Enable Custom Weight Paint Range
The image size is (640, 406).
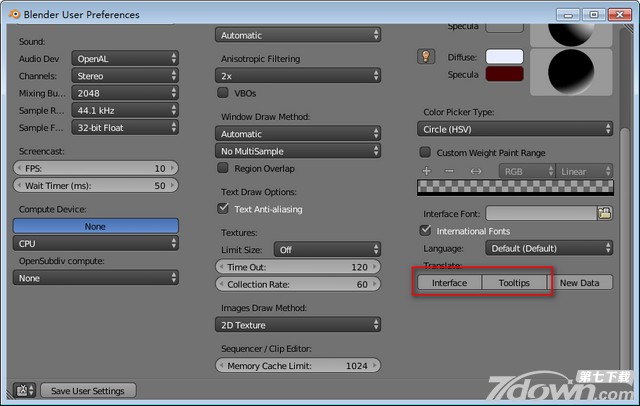coord(425,152)
